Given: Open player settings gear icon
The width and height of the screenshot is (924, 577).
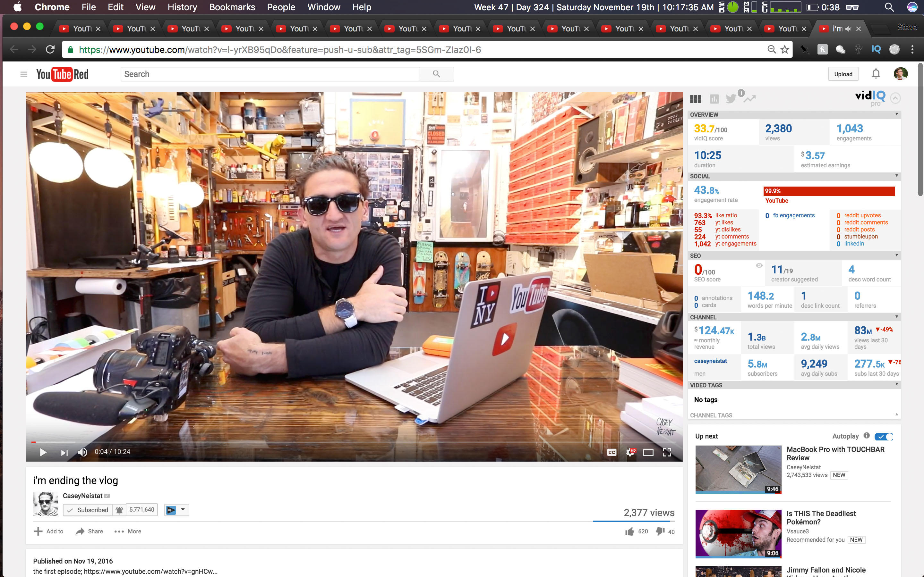Looking at the screenshot, I should coord(630,452).
